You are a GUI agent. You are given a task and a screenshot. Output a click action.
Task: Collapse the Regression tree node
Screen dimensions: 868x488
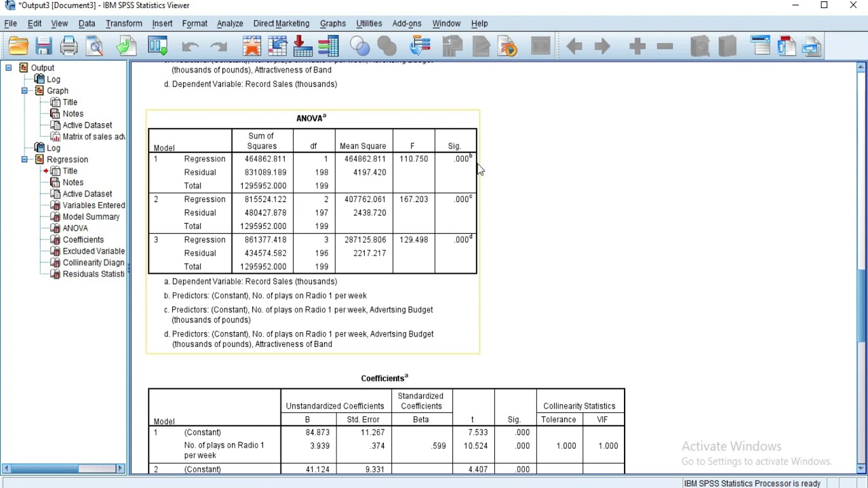point(24,159)
